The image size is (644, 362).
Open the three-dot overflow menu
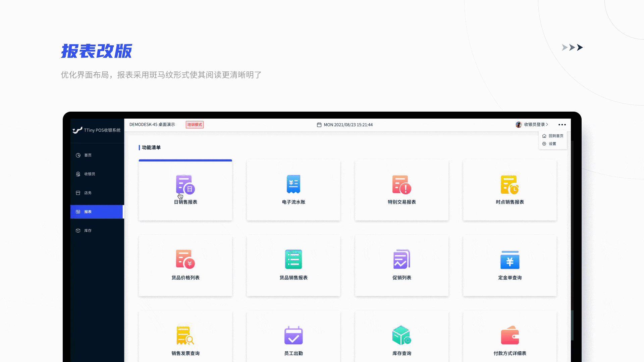(562, 125)
